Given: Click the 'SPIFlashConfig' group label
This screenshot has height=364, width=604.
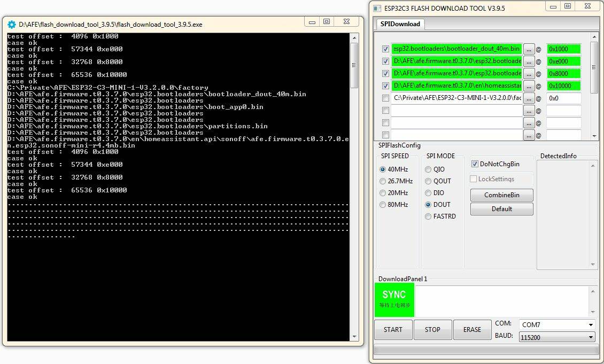Looking at the screenshot, I should (399, 145).
